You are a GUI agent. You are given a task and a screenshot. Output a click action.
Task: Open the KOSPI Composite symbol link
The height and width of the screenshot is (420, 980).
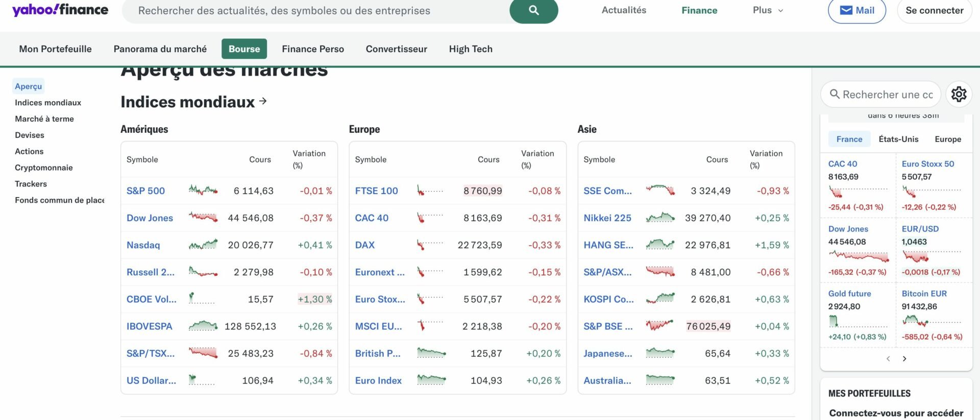(x=608, y=299)
